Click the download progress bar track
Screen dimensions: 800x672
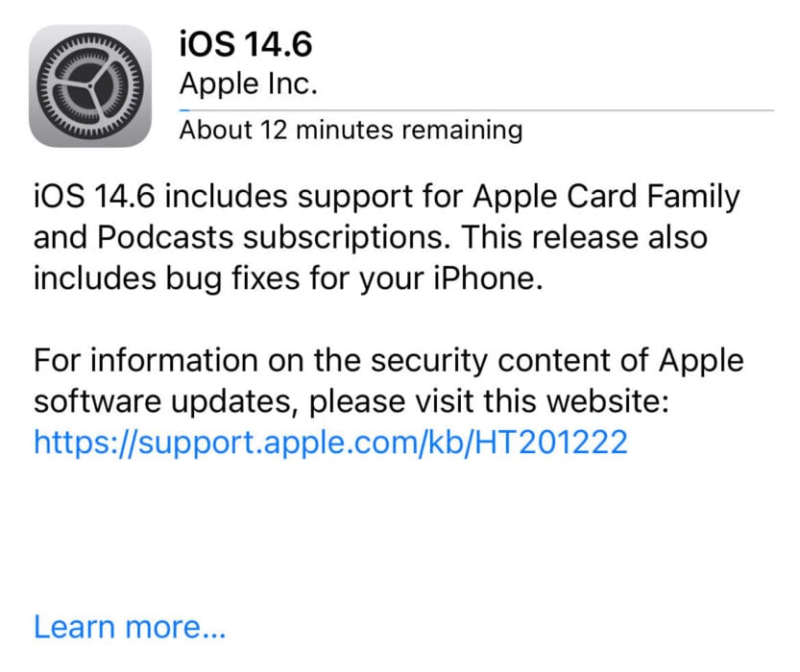tap(476, 109)
